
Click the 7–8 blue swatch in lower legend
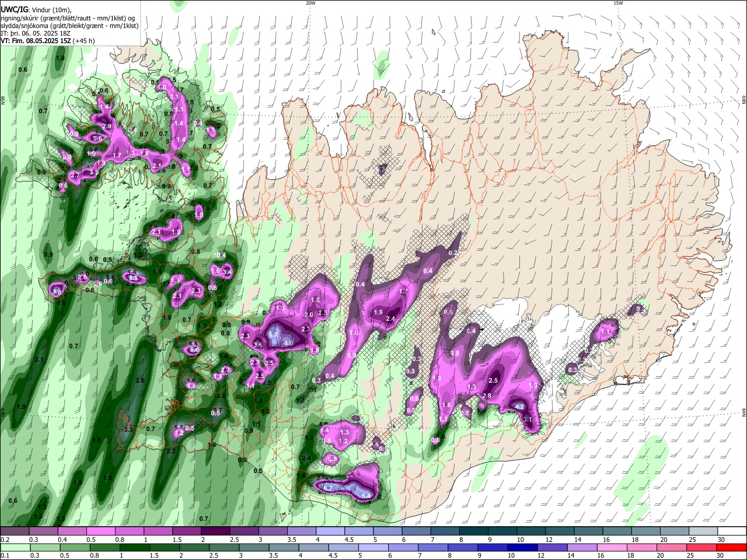[x=432, y=548]
